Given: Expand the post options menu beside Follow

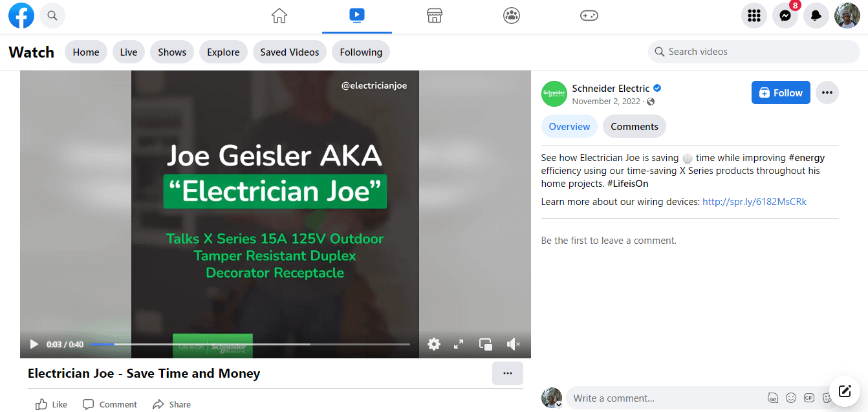Looking at the screenshot, I should 827,92.
